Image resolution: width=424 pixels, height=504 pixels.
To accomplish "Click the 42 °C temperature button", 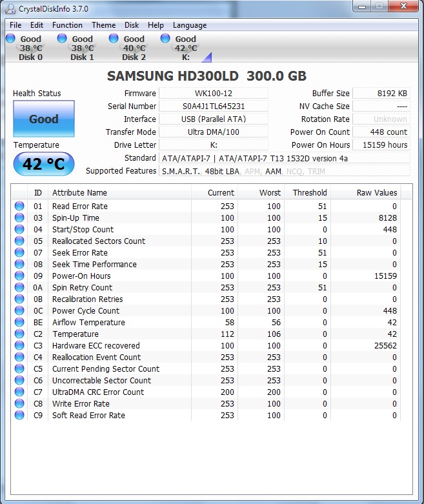I will point(44,164).
